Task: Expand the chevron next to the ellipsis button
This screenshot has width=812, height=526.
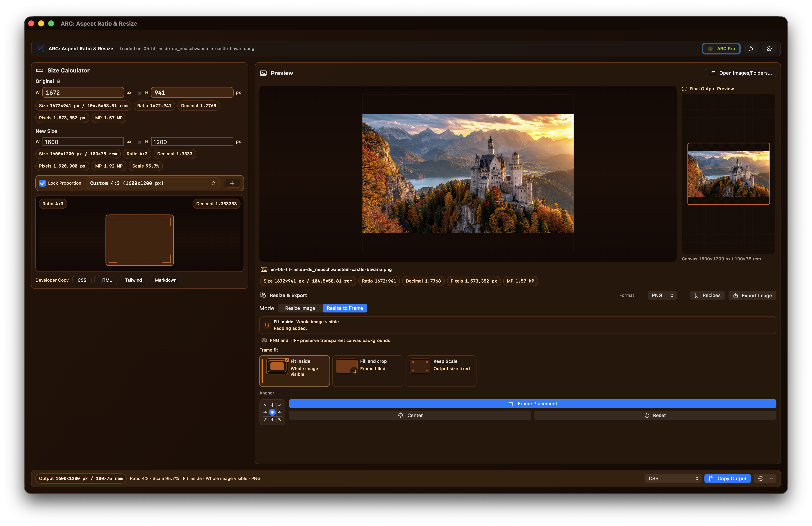Action: pyautogui.click(x=771, y=478)
